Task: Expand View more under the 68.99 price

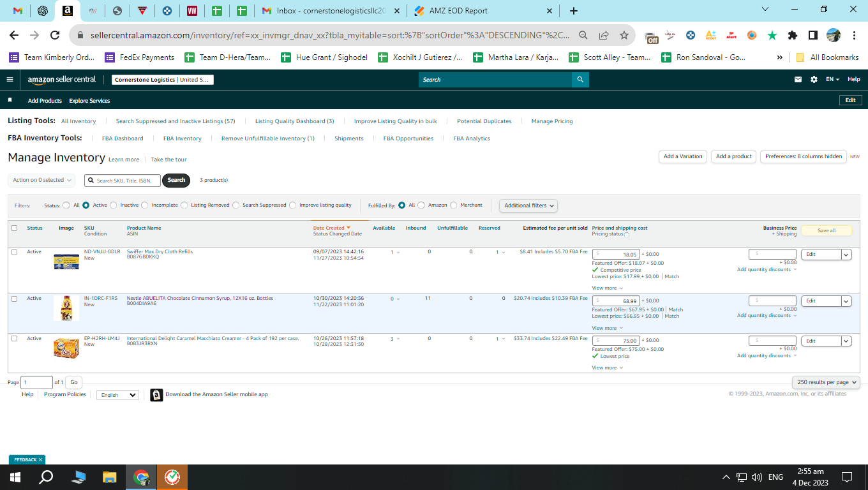Action: pyautogui.click(x=607, y=328)
